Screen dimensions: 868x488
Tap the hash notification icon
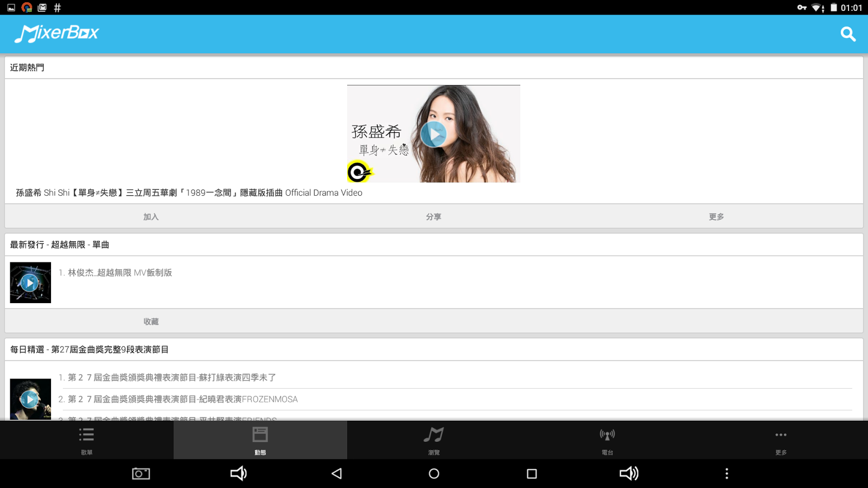[58, 8]
